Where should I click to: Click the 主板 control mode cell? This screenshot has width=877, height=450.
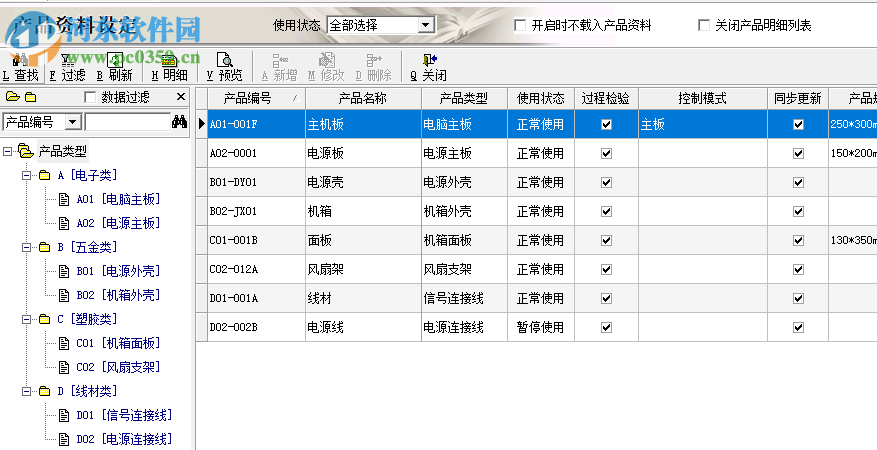(x=702, y=124)
